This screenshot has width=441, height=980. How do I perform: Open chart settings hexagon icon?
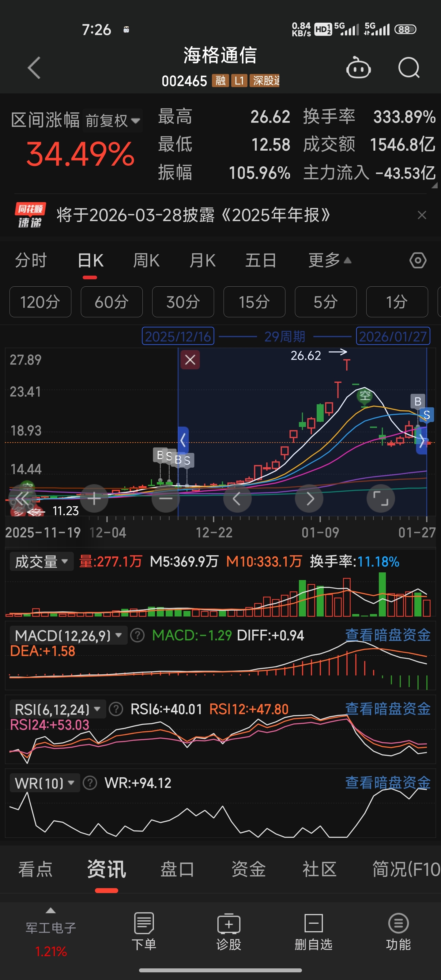(418, 261)
